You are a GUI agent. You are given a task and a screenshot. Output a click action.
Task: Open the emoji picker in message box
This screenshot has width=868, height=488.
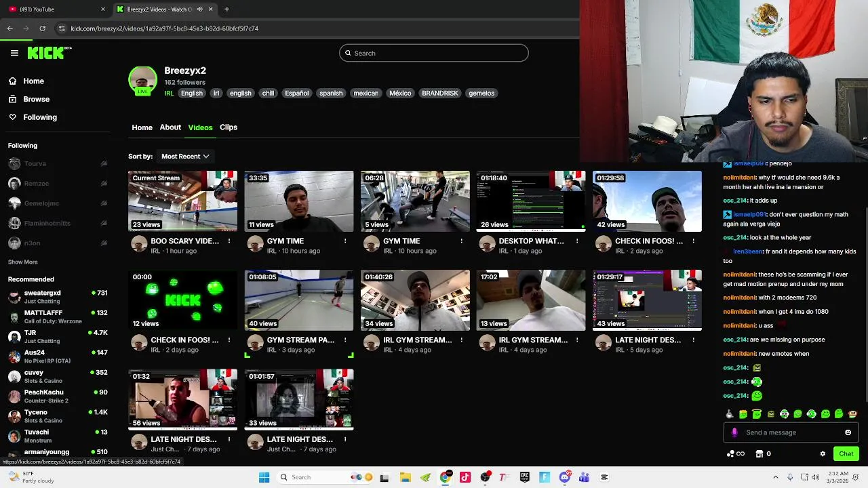point(848,432)
